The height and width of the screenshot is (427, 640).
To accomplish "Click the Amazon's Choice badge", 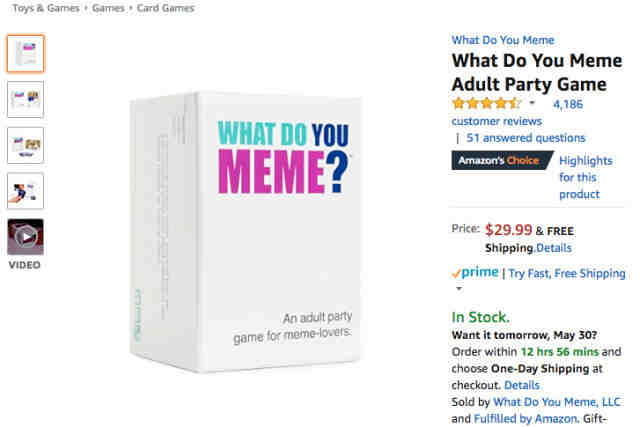I will point(502,160).
